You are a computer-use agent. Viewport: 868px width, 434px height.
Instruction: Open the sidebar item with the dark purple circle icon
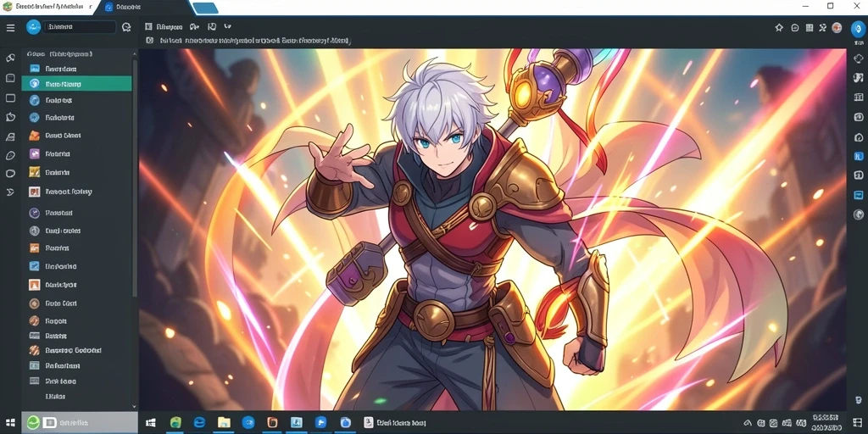34,213
